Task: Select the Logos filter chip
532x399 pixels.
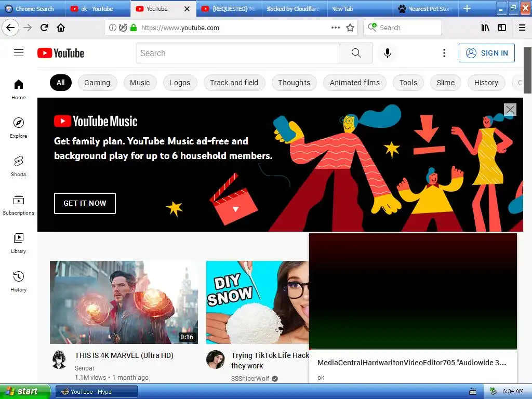Action: point(180,83)
